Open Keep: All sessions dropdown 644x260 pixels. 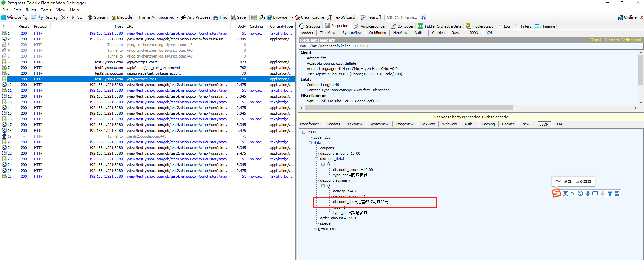158,17
